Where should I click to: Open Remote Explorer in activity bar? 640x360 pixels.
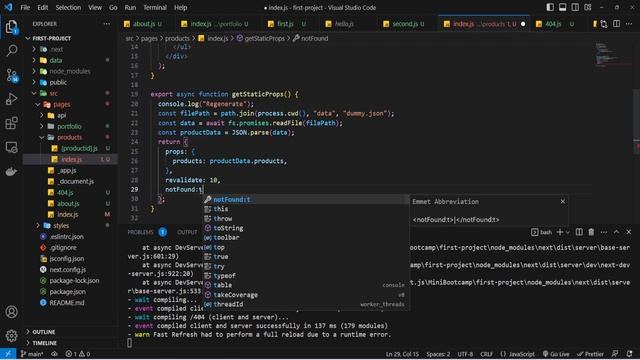pos(11,147)
